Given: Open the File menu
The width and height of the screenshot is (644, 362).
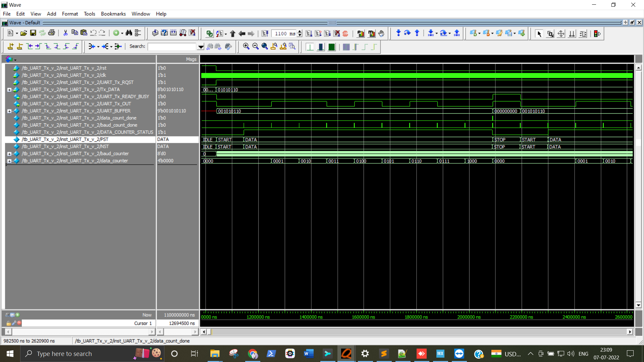Looking at the screenshot, I should (6, 14).
